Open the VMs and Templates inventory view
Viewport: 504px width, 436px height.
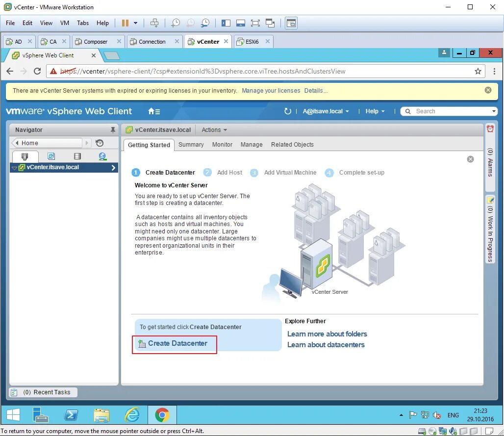click(51, 155)
